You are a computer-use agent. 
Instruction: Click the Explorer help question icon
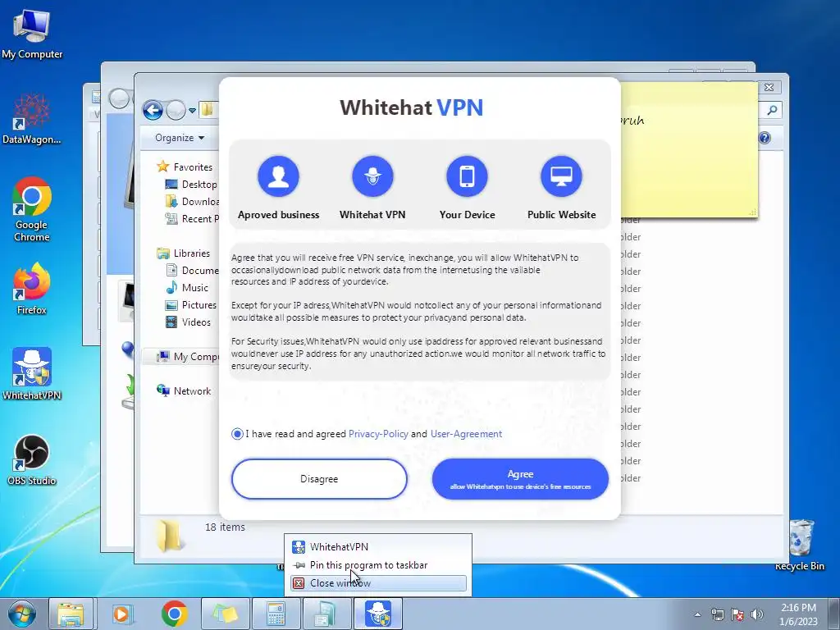pos(765,138)
